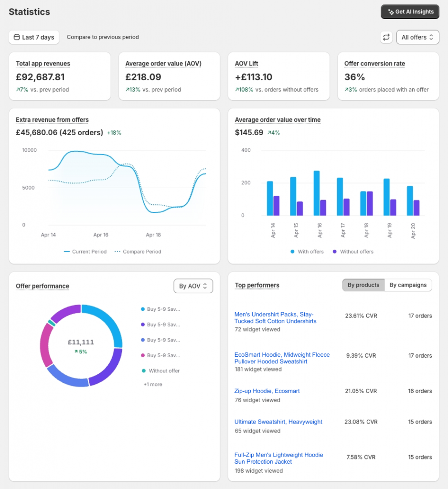Click the Apr 16 'With offers' bar

[316, 193]
